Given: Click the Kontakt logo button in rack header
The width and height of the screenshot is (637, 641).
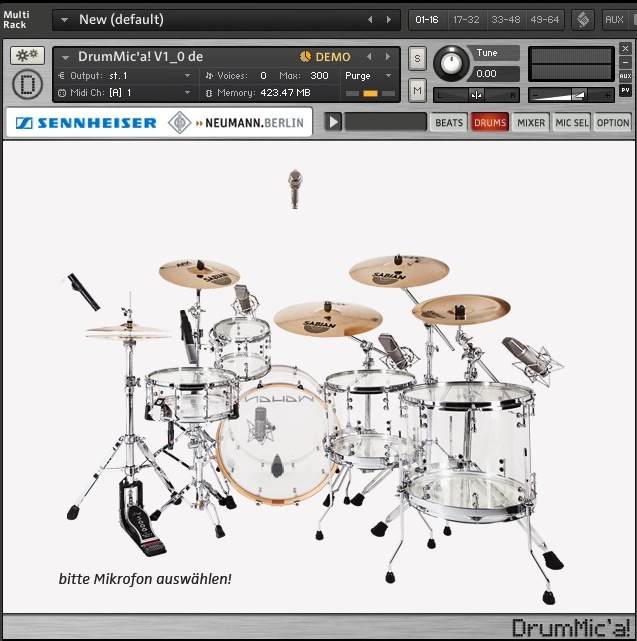Looking at the screenshot, I should coord(583,20).
